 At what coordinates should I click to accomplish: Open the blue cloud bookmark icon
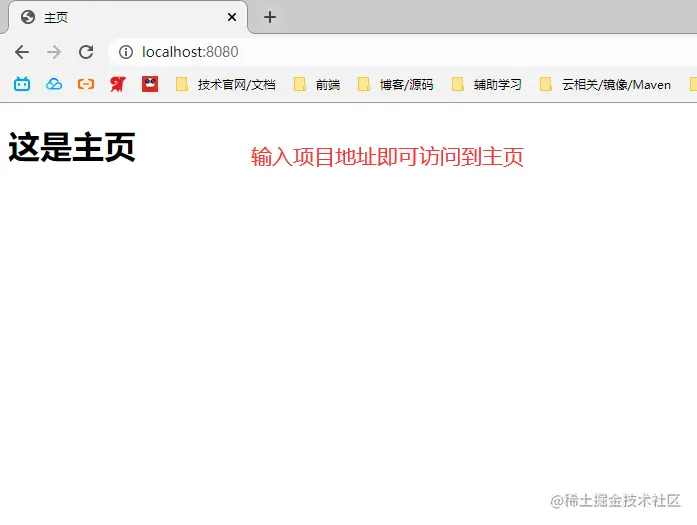[x=54, y=84]
